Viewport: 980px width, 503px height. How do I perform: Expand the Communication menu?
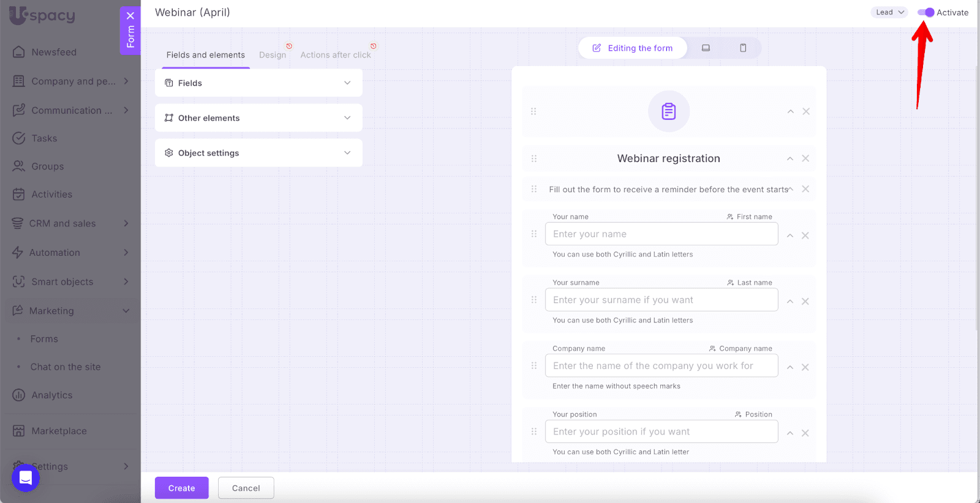click(x=126, y=110)
